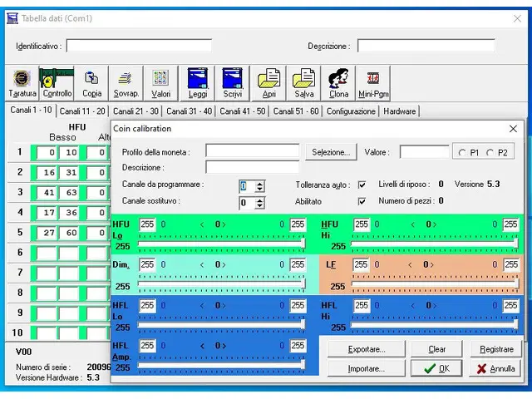532x399 pixels.
Task: Open the Selezione... profile chooser
Action: [x=331, y=152]
